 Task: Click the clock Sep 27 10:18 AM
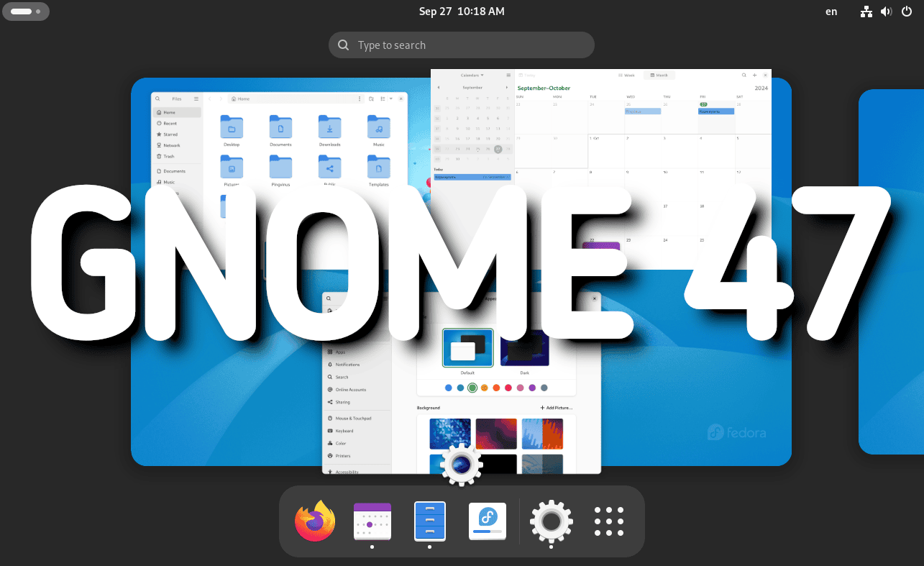(462, 12)
